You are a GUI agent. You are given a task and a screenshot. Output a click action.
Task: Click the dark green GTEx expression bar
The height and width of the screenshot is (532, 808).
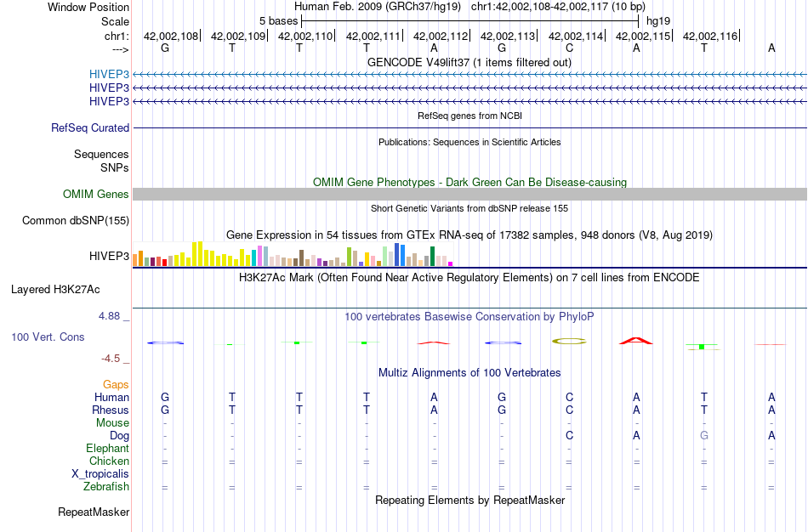coord(432,256)
